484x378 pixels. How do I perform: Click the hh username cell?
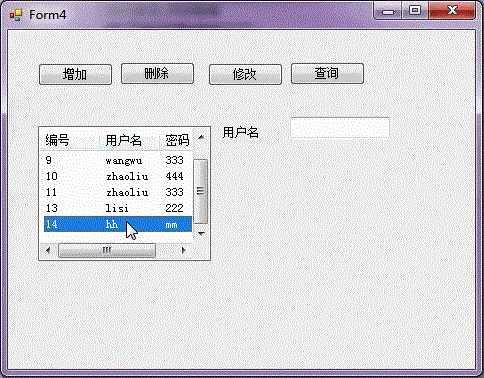click(112, 224)
